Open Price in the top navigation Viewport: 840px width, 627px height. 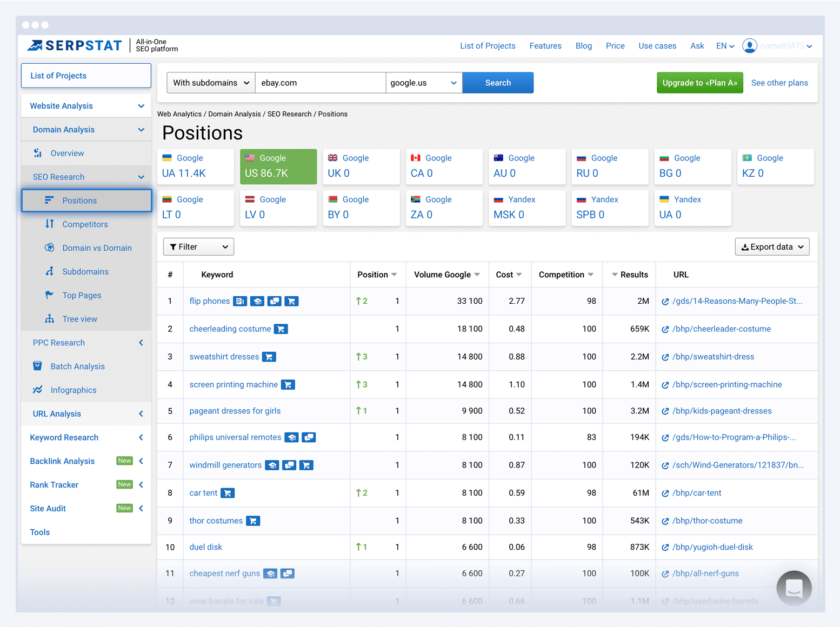615,46
